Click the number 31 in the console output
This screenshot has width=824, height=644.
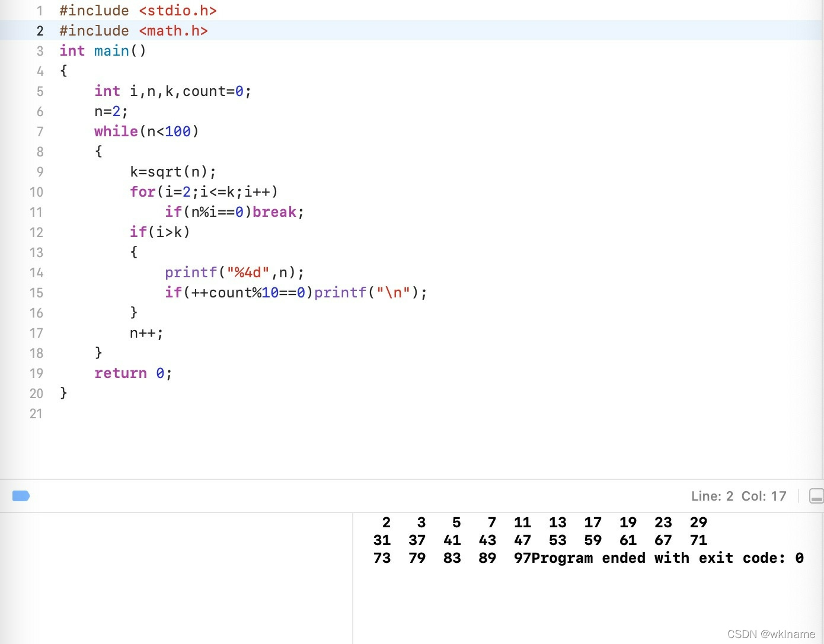[x=382, y=540]
